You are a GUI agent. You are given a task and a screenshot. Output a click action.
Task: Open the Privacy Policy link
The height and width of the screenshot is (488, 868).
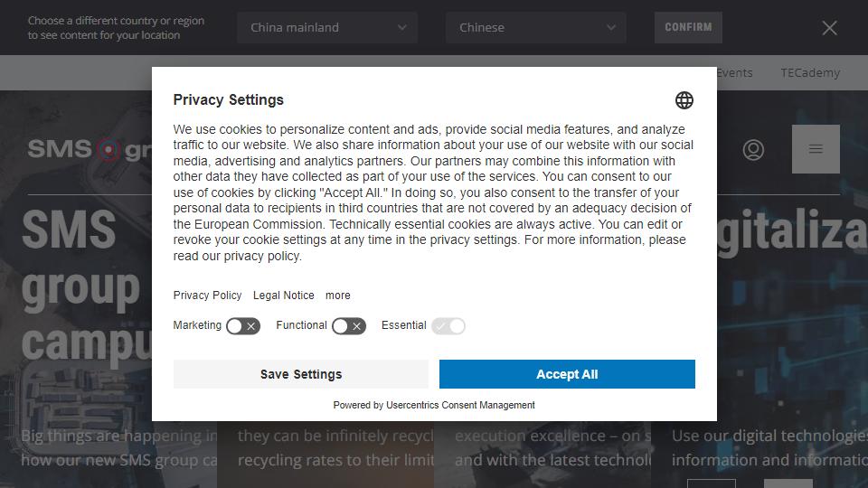pyautogui.click(x=208, y=296)
